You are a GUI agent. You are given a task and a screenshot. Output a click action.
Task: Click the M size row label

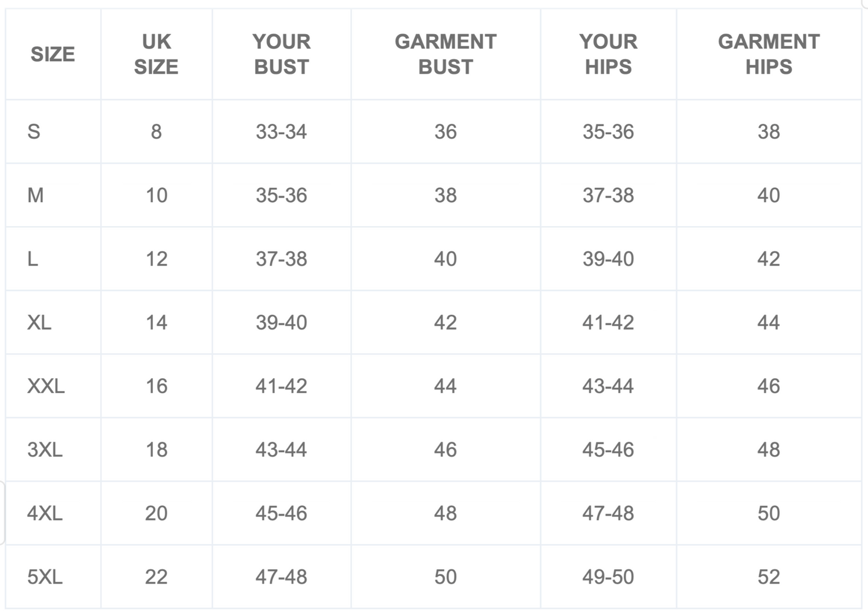pyautogui.click(x=53, y=195)
